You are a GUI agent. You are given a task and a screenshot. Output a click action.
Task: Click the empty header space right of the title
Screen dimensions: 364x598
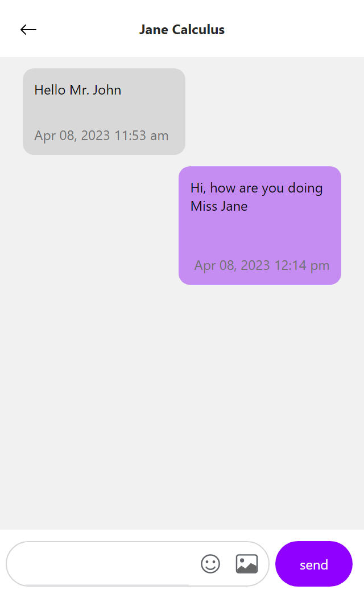point(296,30)
